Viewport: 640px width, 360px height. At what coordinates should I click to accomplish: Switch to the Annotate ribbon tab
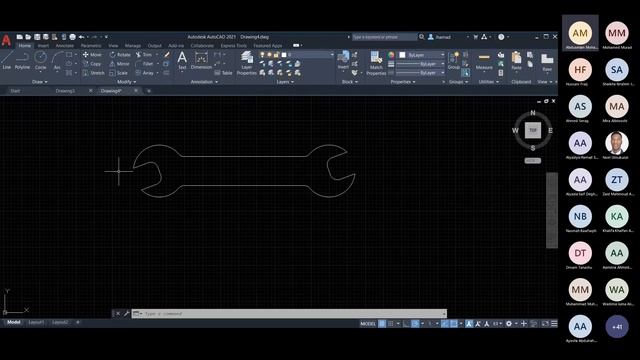click(x=64, y=46)
